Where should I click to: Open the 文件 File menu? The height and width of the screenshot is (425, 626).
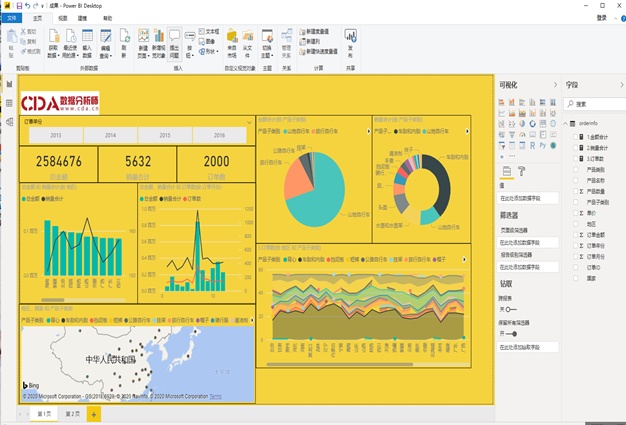pos(12,18)
